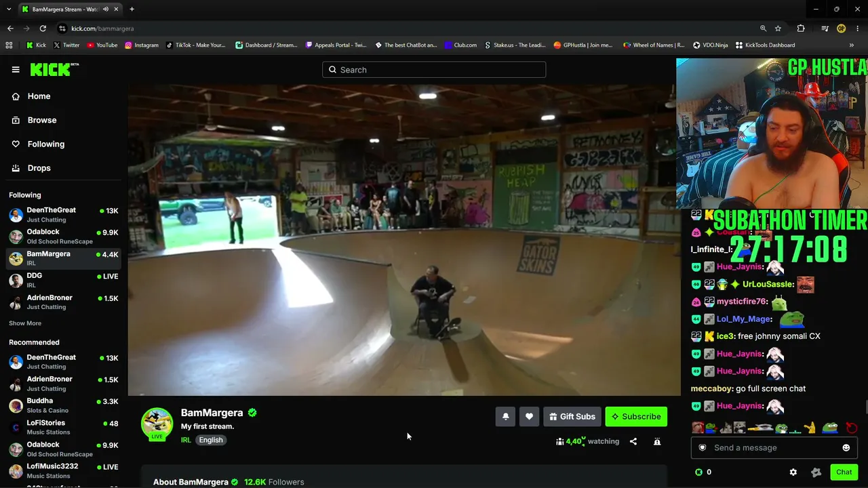Image resolution: width=868 pixels, height=488 pixels.
Task: Select DDG channel in Following list
Action: [64, 281]
